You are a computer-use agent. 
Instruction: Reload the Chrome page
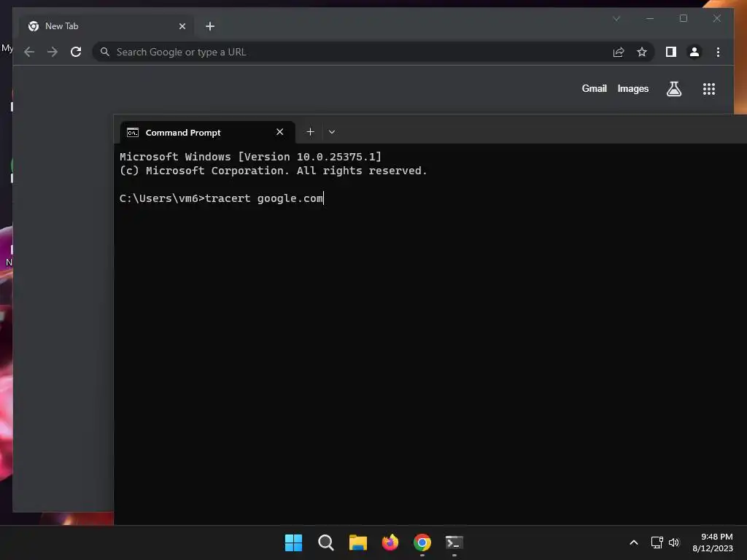coord(76,52)
